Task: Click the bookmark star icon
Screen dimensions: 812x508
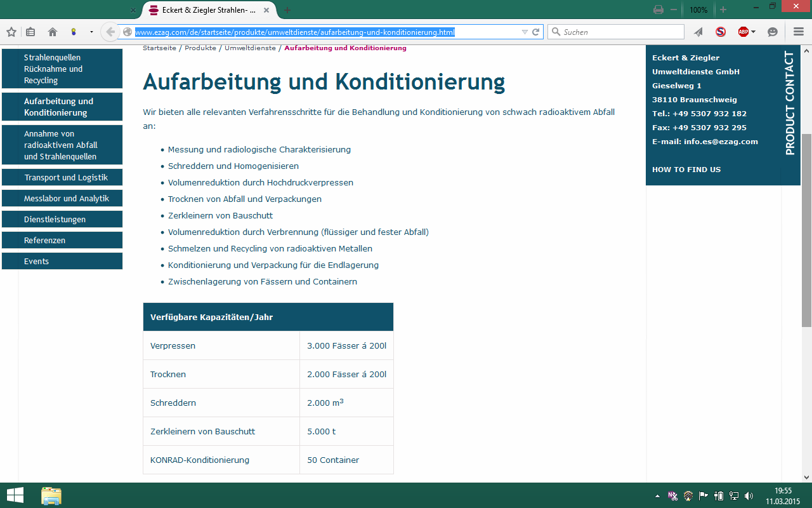Action: pos(11,32)
